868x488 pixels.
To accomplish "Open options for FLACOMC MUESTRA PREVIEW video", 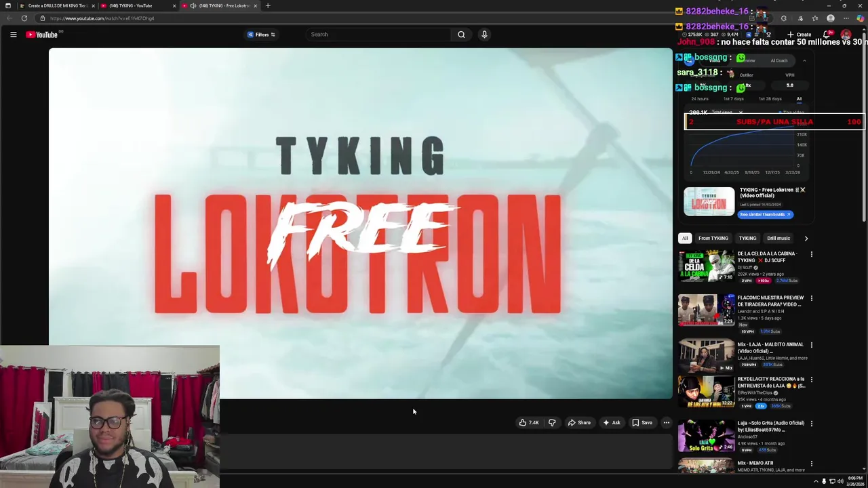I will coord(812,298).
